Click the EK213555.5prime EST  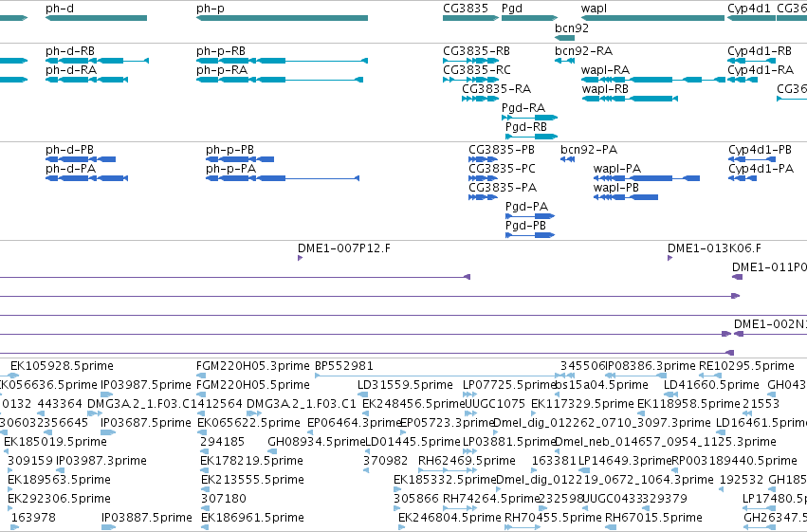pyautogui.click(x=252, y=480)
